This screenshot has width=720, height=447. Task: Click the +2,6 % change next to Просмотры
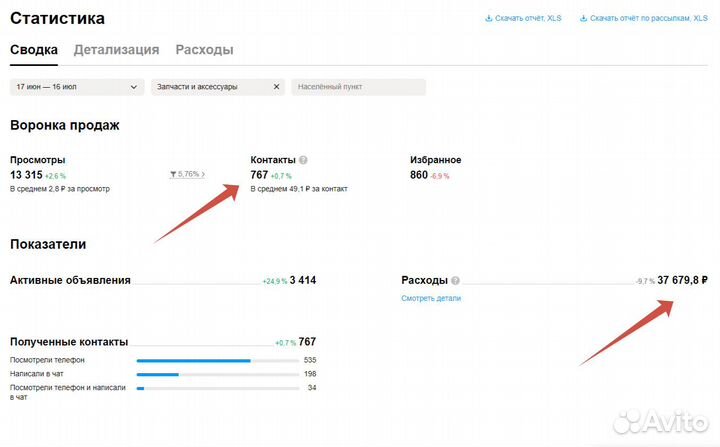[56, 176]
